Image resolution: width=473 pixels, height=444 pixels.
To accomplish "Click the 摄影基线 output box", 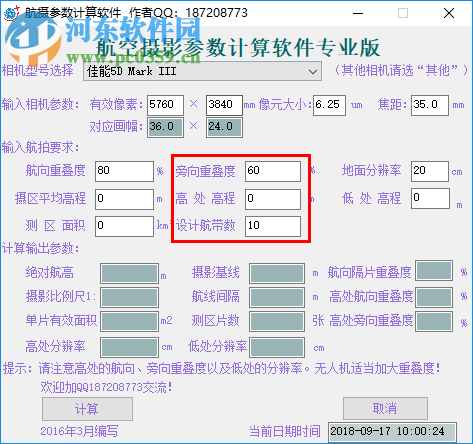I will pos(277,273).
